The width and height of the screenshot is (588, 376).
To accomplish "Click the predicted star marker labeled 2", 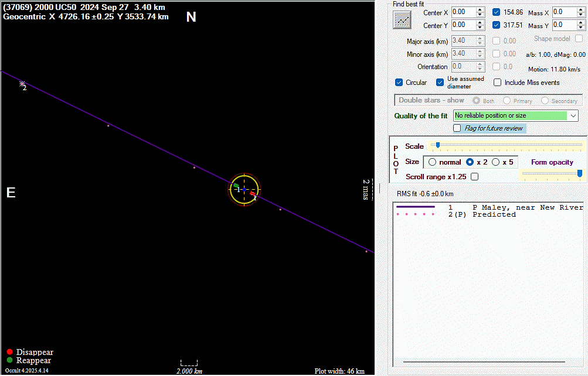I will tap(22, 84).
